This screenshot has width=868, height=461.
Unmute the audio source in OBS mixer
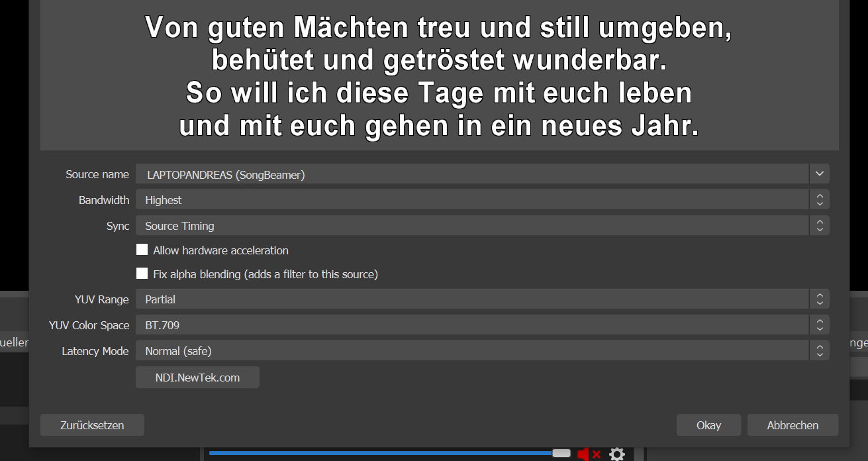point(589,454)
